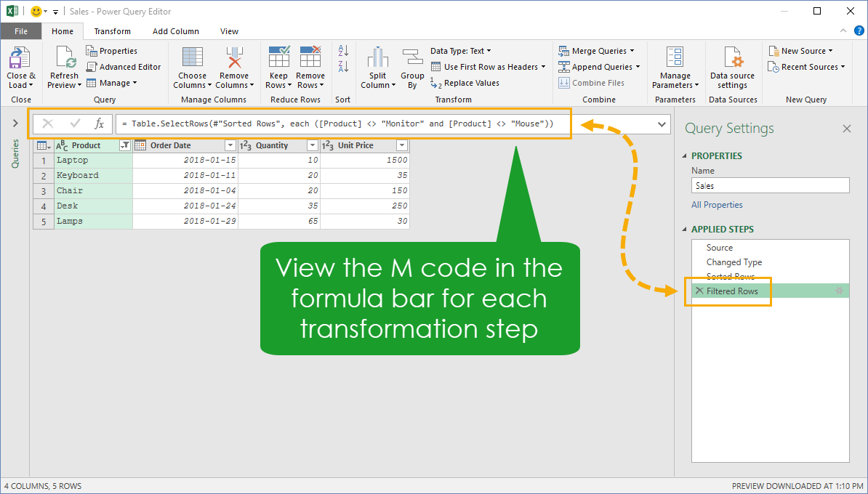This screenshot has height=494, width=868.
Task: Open Data source settings
Action: [732, 68]
